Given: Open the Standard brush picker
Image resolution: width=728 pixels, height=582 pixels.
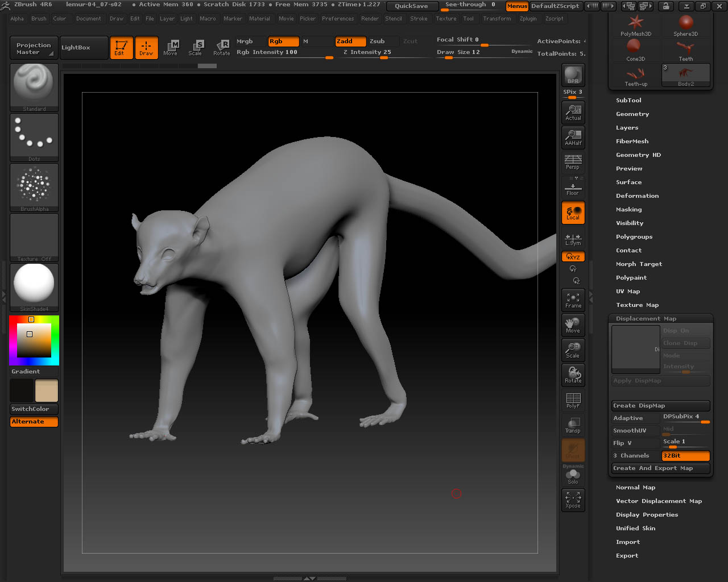Looking at the screenshot, I should tap(34, 88).
